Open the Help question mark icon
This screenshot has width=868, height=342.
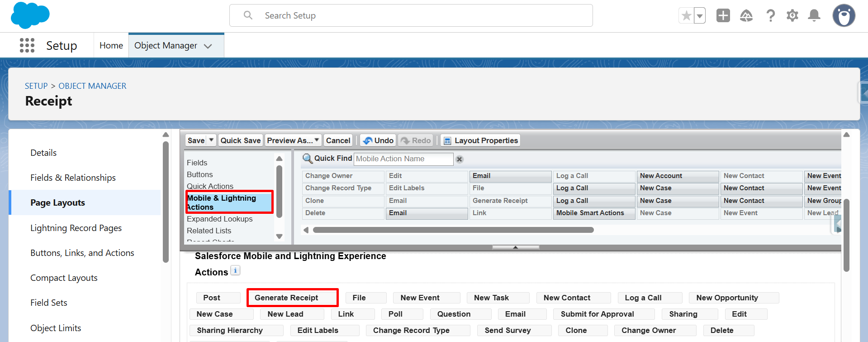(x=770, y=16)
